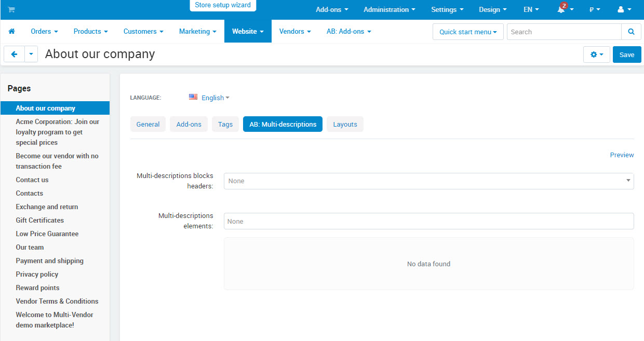This screenshot has width=644, height=341.
Task: Open the Vendors menu
Action: click(294, 31)
